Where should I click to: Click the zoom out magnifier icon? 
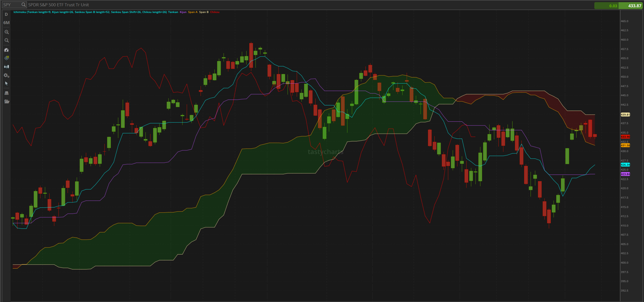7,40
